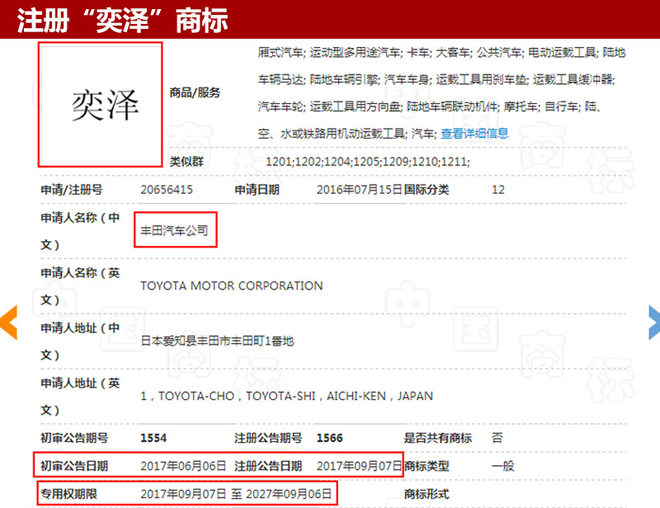Image resolution: width=660 pixels, height=508 pixels.
Task: Select registration number 20656415
Action: 166,189
